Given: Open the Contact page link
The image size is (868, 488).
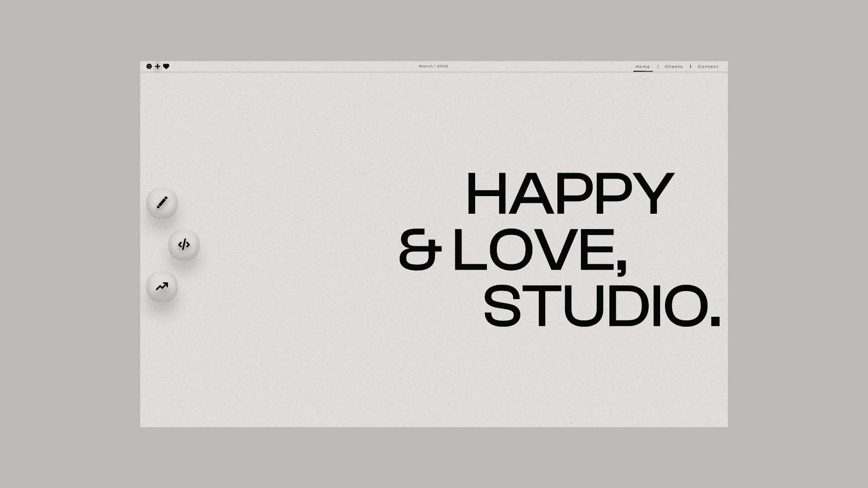Looking at the screenshot, I should [708, 66].
